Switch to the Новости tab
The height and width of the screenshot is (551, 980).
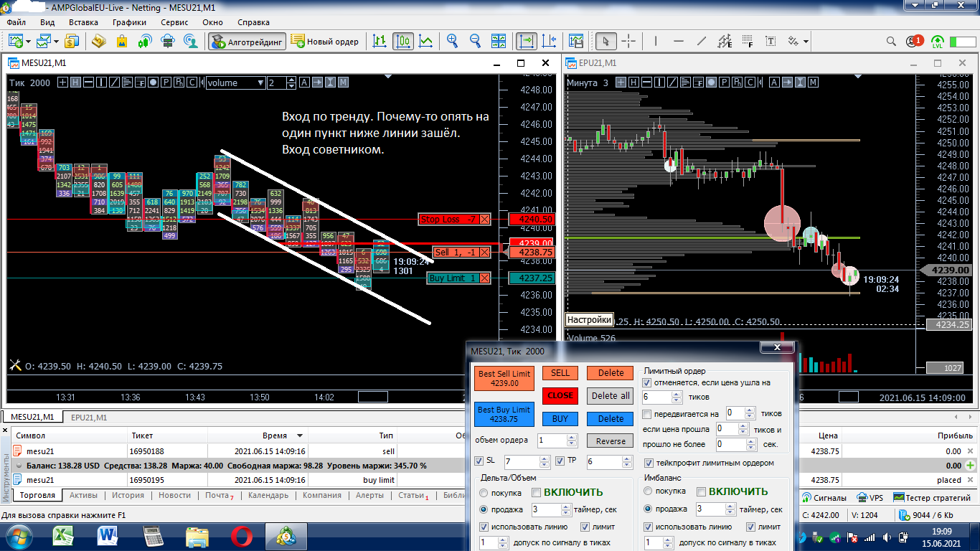tap(174, 496)
